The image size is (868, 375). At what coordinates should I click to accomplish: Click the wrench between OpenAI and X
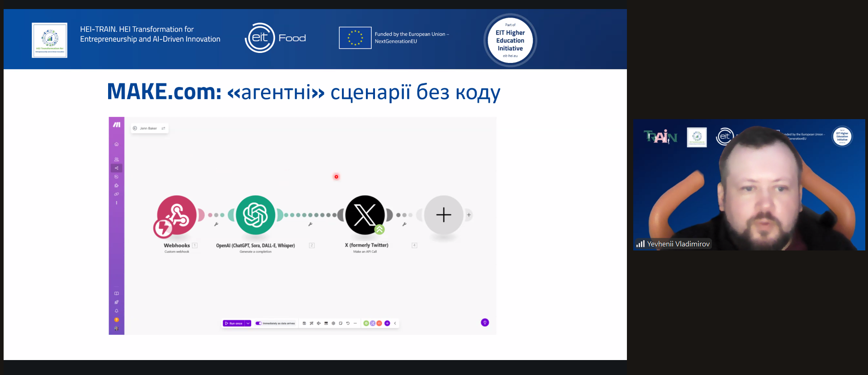click(x=310, y=224)
